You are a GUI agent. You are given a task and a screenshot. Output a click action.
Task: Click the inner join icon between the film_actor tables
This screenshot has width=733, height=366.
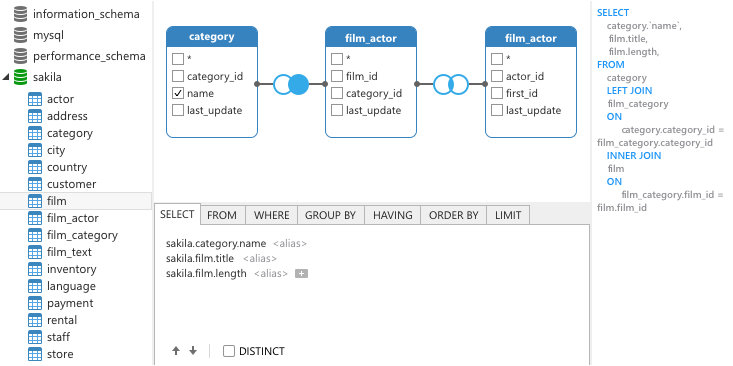tap(451, 85)
